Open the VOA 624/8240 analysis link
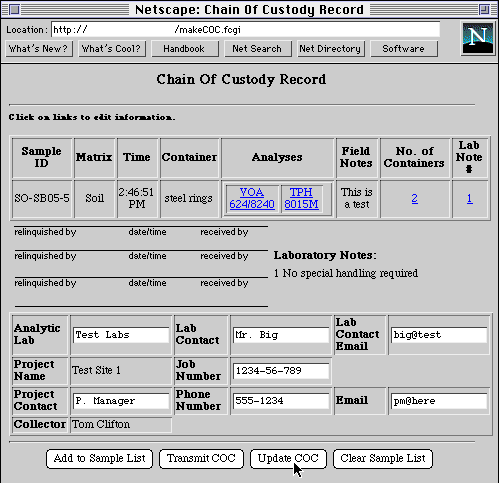This screenshot has height=483, width=499. pyautogui.click(x=252, y=198)
